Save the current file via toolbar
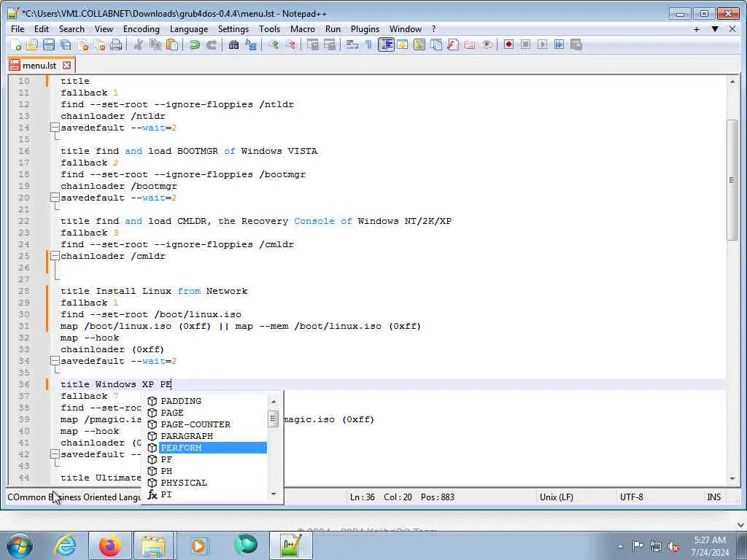The height and width of the screenshot is (560, 747). click(49, 44)
